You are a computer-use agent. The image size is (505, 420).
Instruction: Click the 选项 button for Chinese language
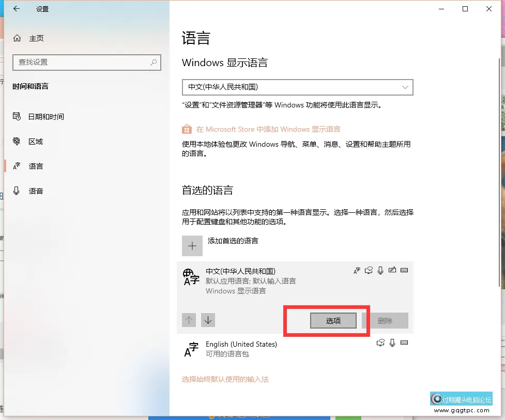tap(332, 320)
